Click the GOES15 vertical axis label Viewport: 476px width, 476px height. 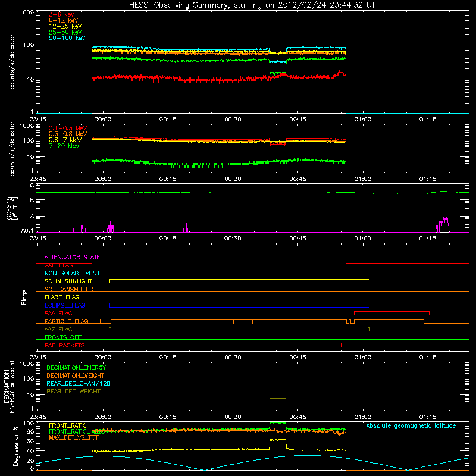(11, 208)
